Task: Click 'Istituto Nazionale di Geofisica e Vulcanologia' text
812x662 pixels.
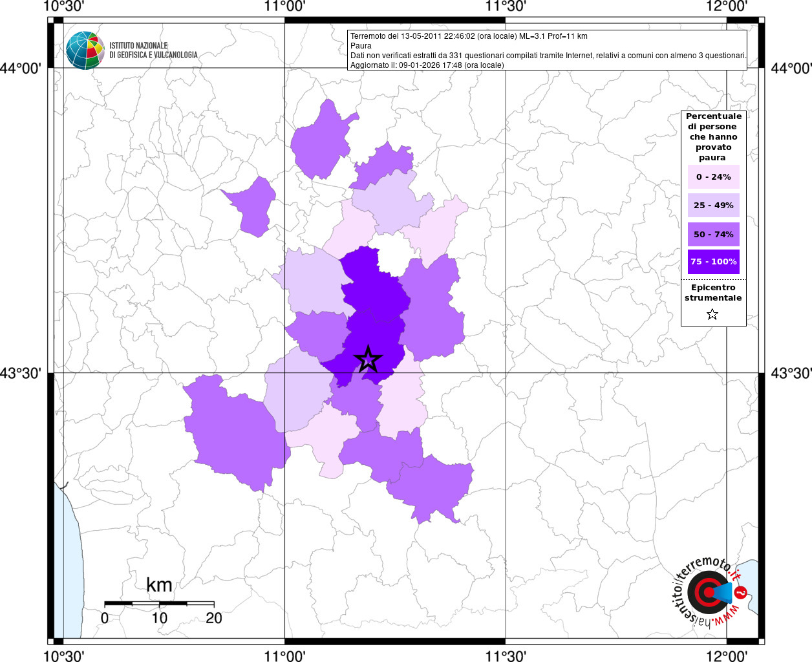Action: 153,50
